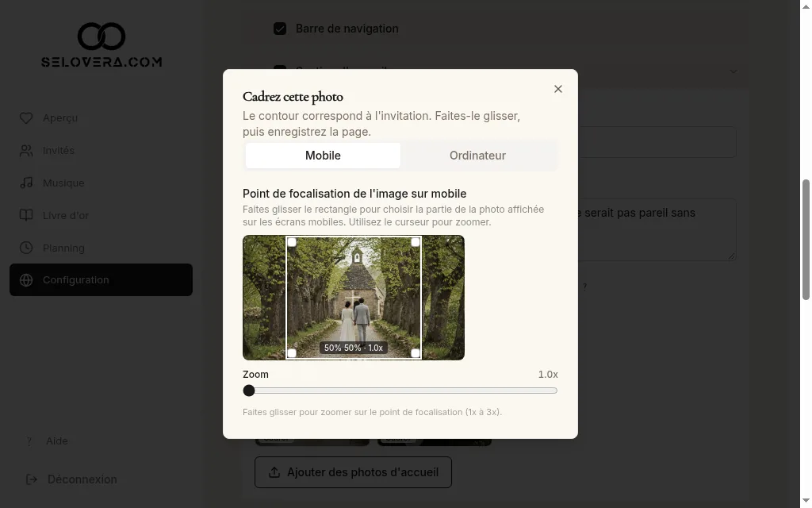
Task: Close the photo cropping dialog
Action: pyautogui.click(x=557, y=89)
